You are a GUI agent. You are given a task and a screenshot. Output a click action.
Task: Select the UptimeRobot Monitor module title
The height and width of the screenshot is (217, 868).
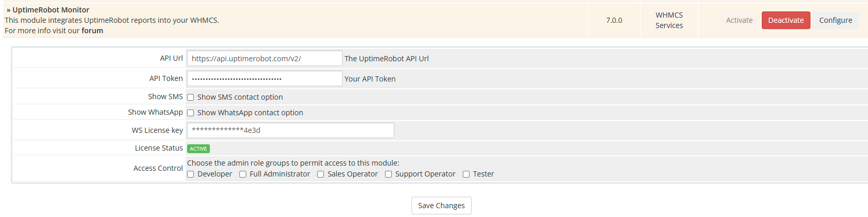pyautogui.click(x=51, y=10)
